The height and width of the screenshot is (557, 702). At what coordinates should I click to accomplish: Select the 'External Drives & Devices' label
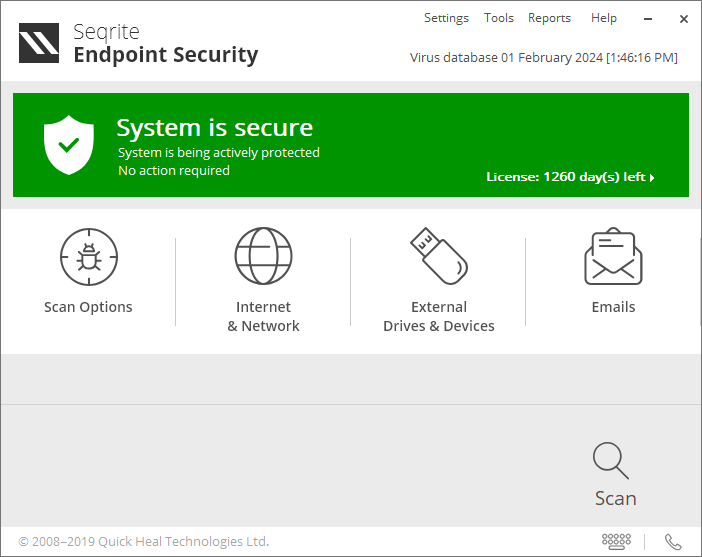(x=438, y=316)
